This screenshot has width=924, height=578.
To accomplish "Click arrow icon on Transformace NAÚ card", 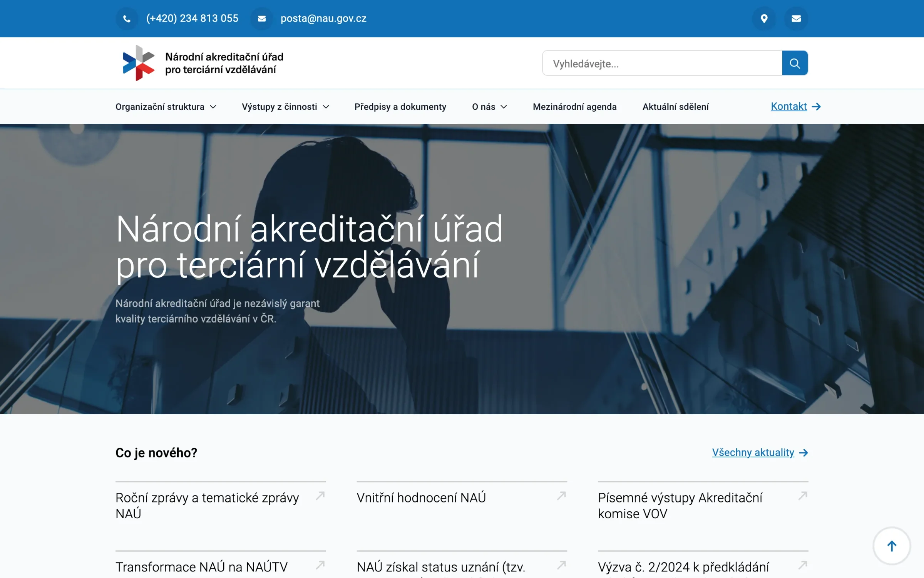I will (x=320, y=565).
